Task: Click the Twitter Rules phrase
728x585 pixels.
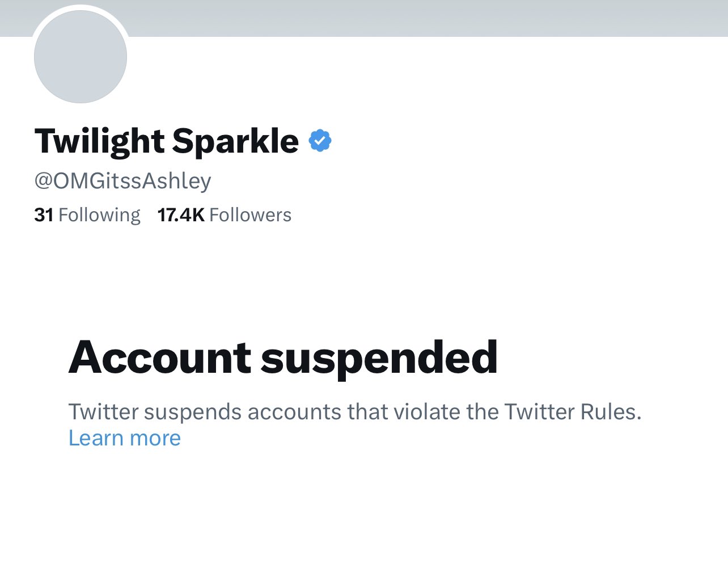Action: point(573,412)
